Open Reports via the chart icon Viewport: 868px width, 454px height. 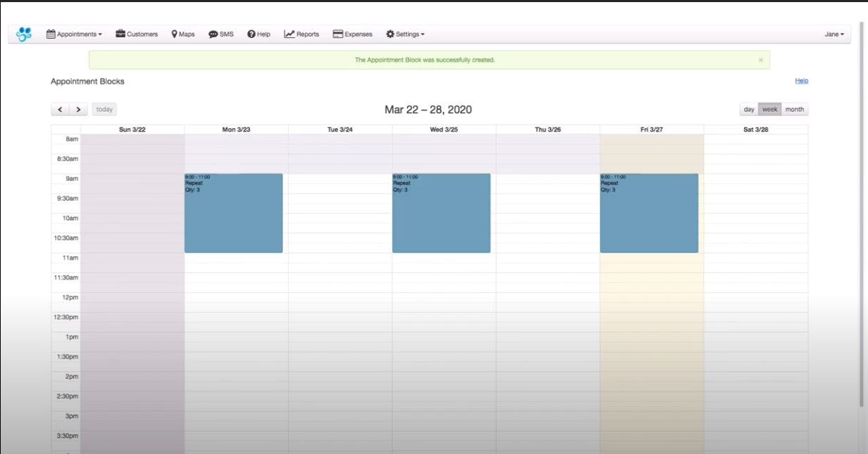(288, 33)
